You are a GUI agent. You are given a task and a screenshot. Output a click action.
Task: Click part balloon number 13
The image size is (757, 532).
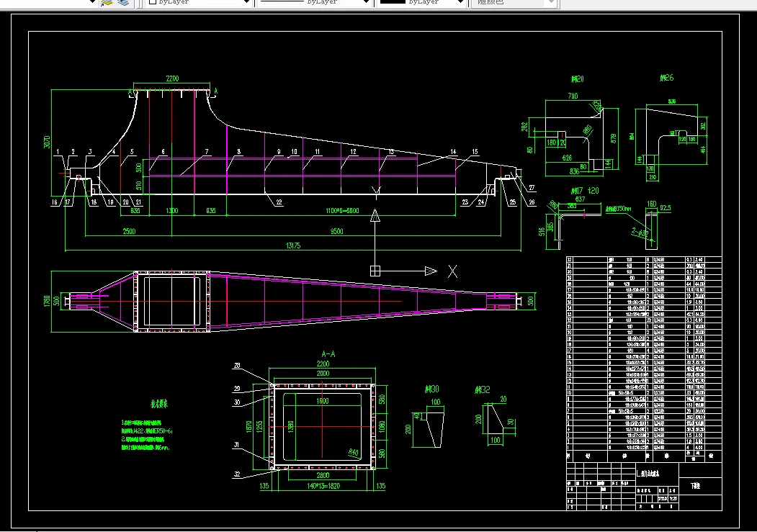click(x=391, y=151)
